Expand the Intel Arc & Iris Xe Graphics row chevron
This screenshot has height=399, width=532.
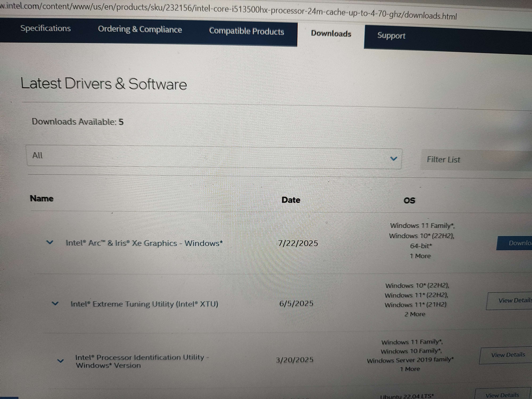(50, 242)
